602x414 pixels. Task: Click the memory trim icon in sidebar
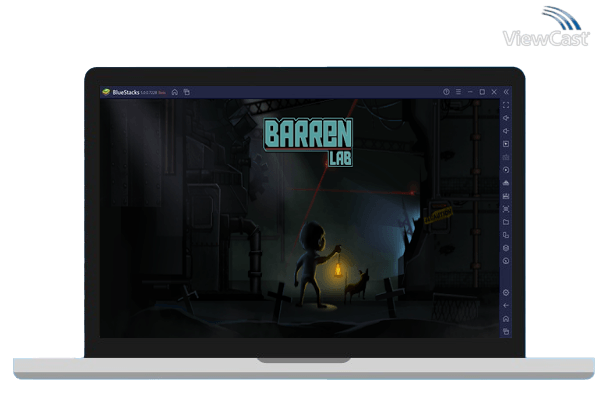tap(506, 196)
